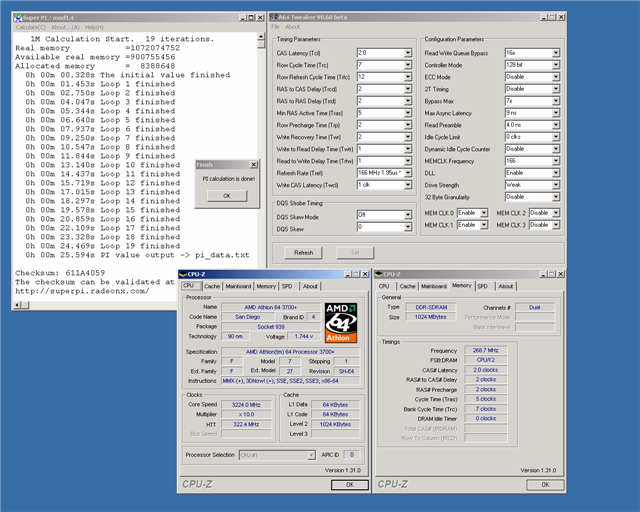The width and height of the screenshot is (640, 512).
Task: Expand the DQS Skew Mode dropdown
Action: click(x=407, y=215)
